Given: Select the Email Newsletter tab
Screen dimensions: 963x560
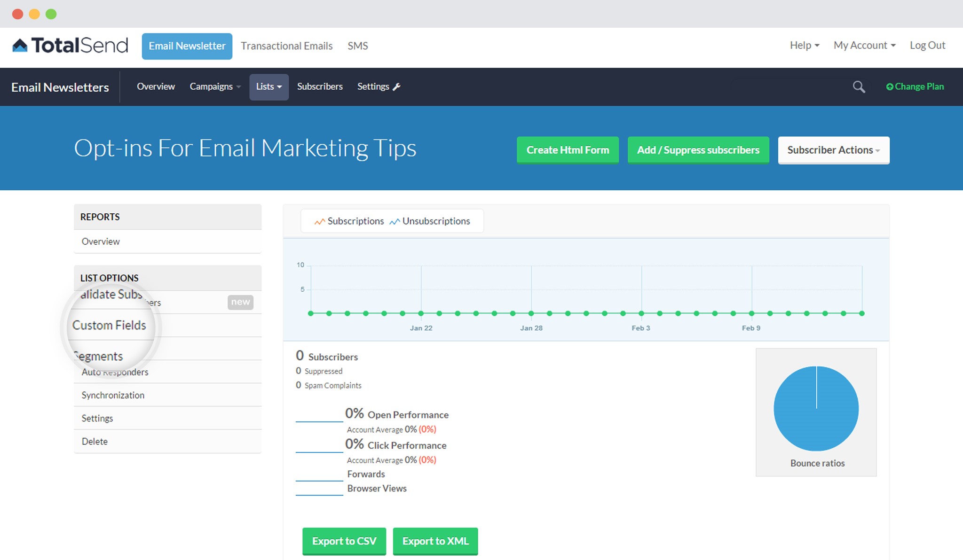Looking at the screenshot, I should (x=187, y=46).
